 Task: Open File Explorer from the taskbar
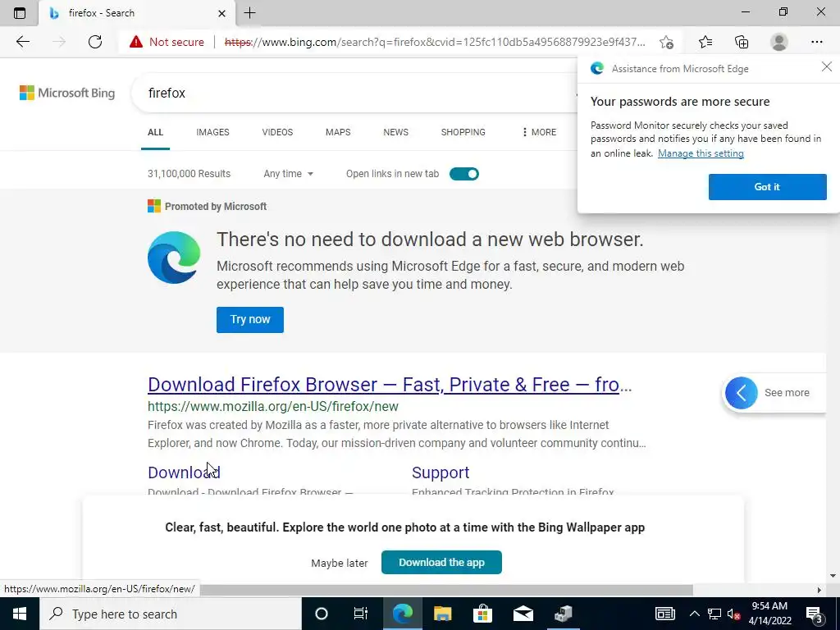442,614
